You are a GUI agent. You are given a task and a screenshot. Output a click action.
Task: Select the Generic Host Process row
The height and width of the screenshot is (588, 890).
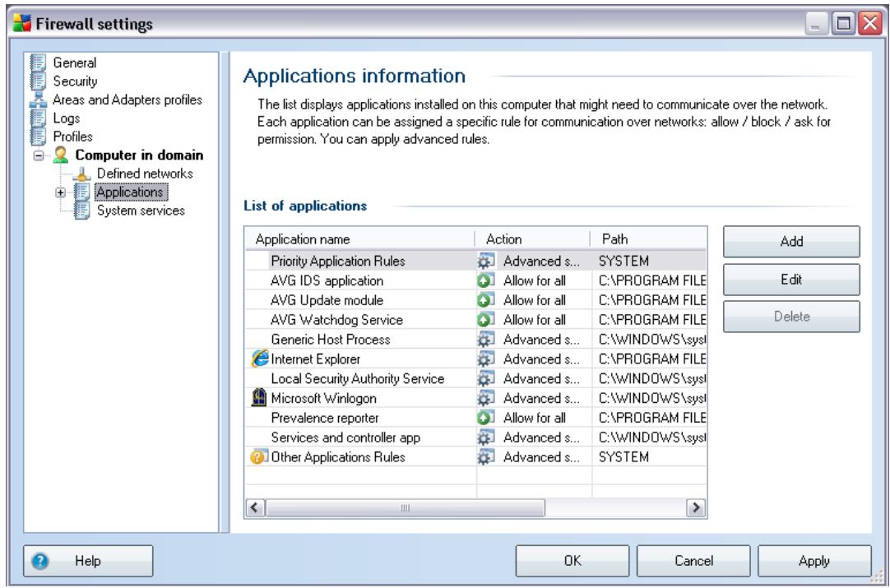tap(475, 340)
